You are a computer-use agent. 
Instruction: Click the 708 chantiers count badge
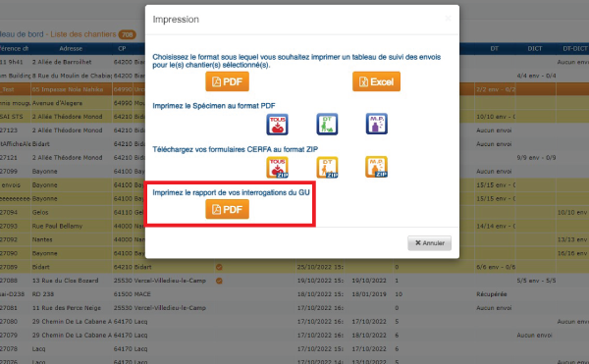click(x=127, y=34)
